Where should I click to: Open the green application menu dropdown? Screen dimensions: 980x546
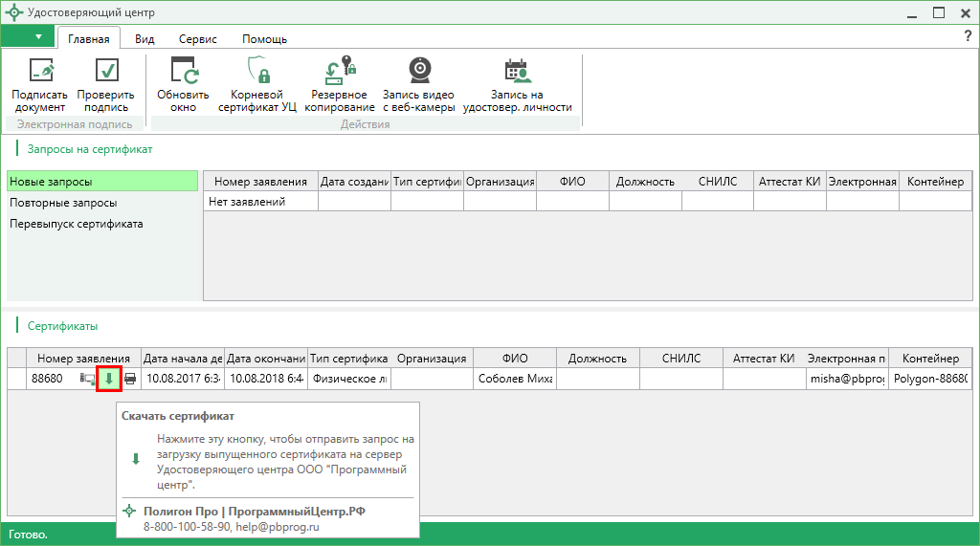pos(28,37)
